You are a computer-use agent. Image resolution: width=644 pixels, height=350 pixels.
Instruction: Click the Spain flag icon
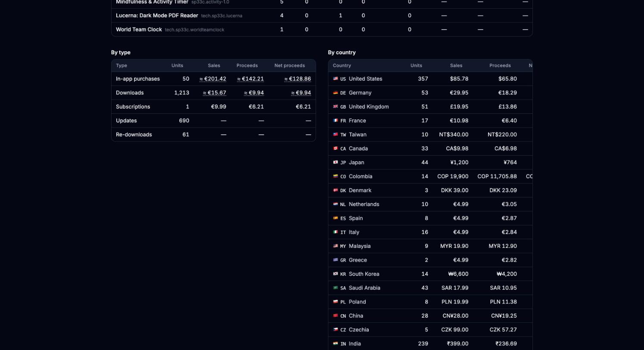pyautogui.click(x=336, y=218)
